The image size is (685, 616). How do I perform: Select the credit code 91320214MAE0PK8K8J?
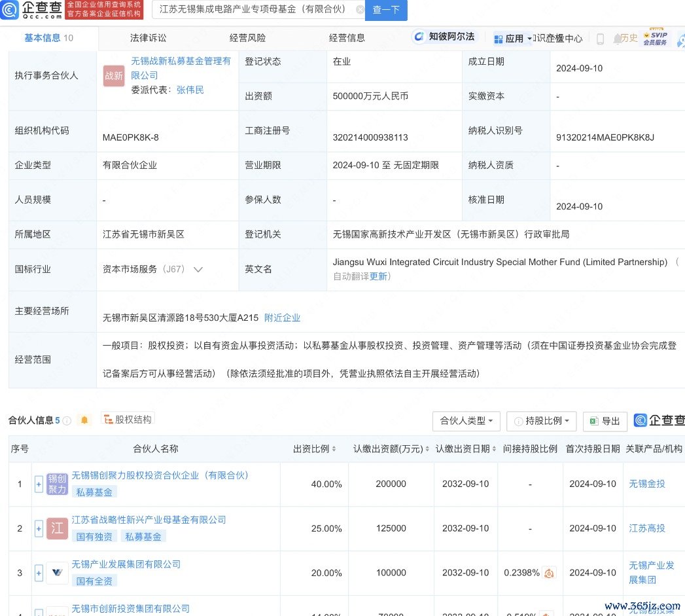click(605, 137)
